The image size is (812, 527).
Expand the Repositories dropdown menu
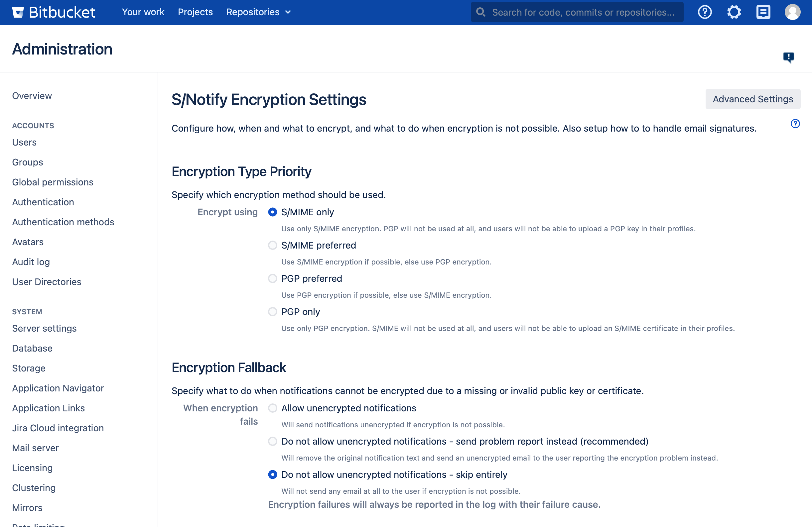tap(258, 12)
